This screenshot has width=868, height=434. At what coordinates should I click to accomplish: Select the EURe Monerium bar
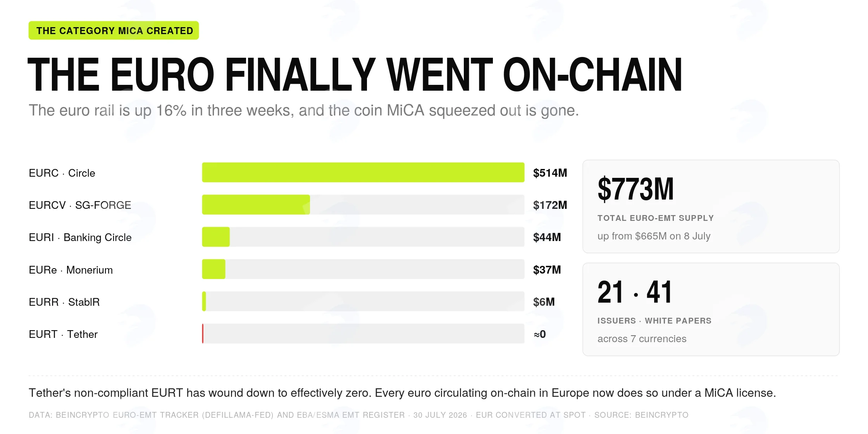point(214,269)
